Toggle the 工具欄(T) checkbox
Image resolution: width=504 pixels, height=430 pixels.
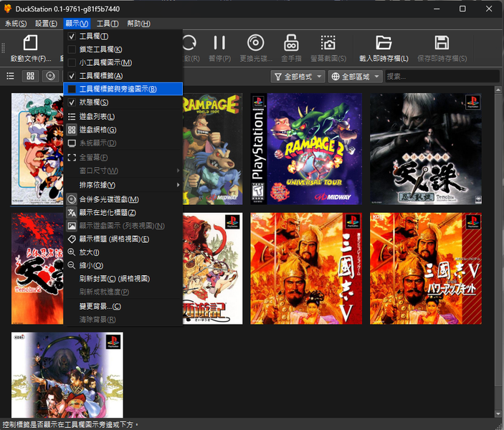(x=72, y=37)
